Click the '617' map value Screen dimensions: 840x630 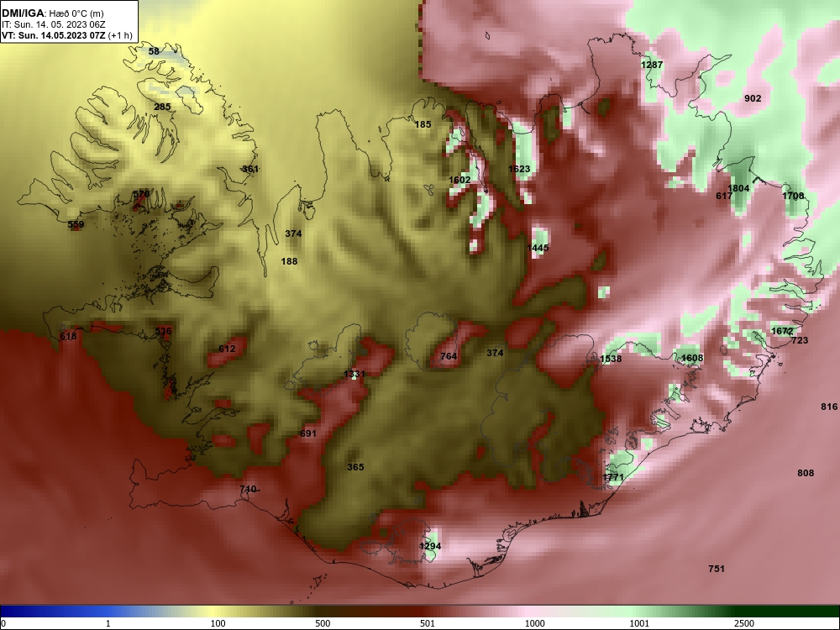tap(724, 196)
